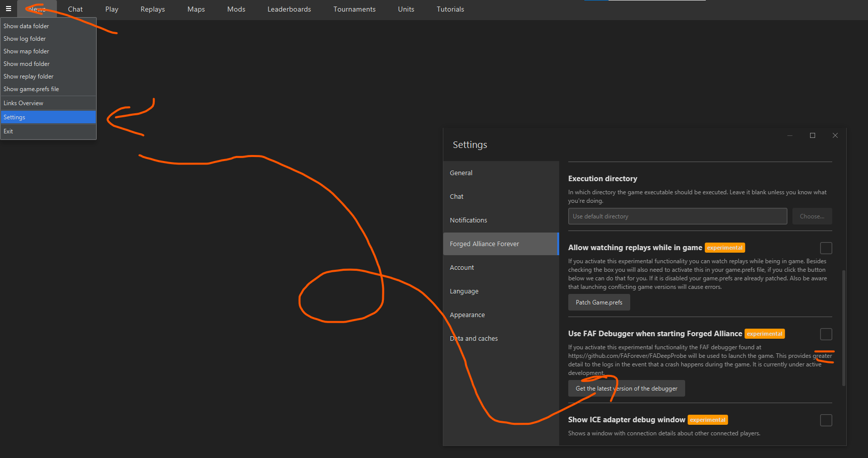Open Appearance settings category
The image size is (868, 458).
501,315
